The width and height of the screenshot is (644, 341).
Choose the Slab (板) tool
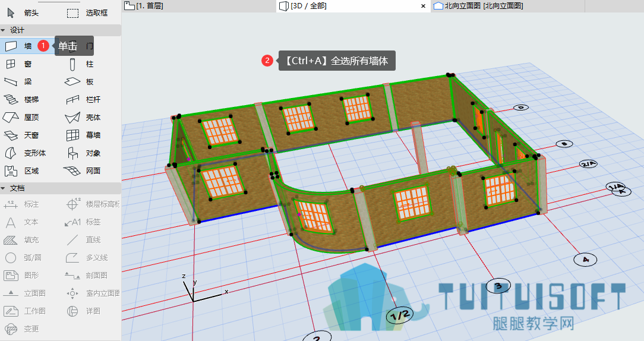coord(80,82)
